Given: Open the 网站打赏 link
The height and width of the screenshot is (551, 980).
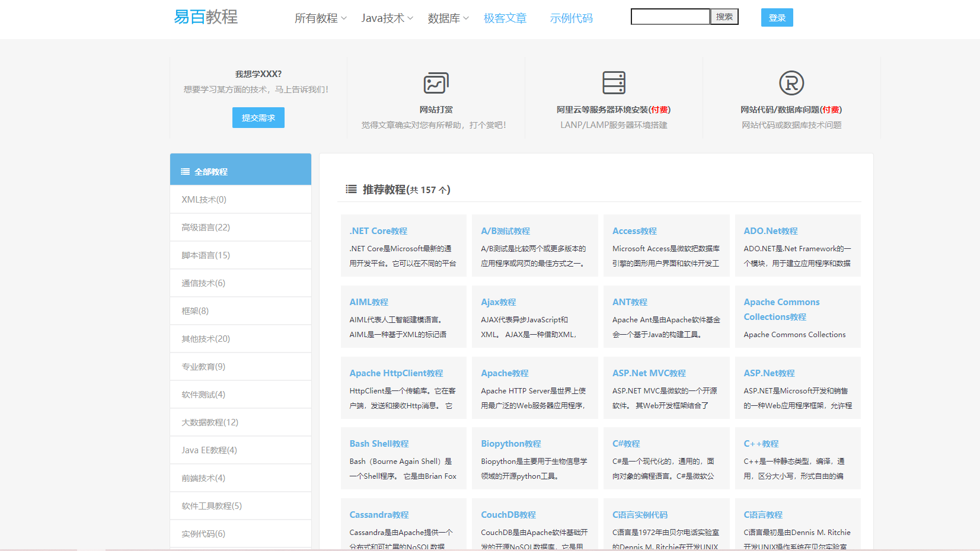Looking at the screenshot, I should (436, 110).
